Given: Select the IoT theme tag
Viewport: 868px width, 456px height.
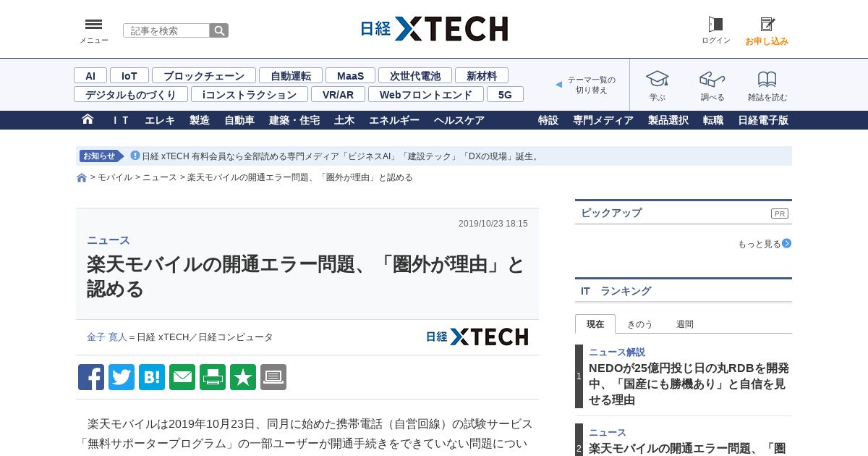Looking at the screenshot, I should [129, 75].
